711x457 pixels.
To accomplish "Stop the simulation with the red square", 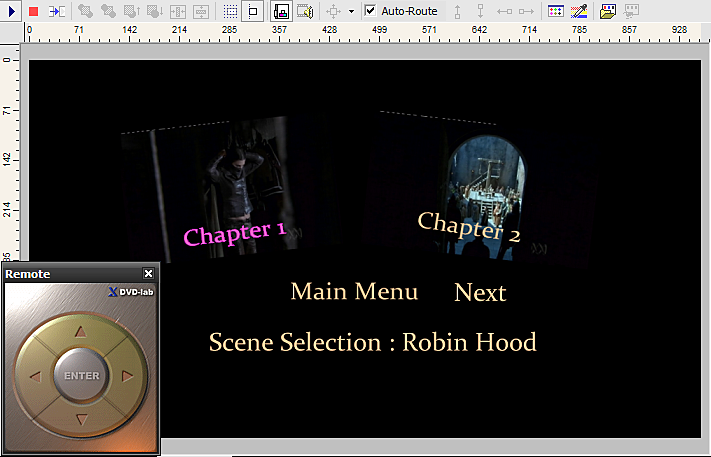I will pyautogui.click(x=33, y=11).
